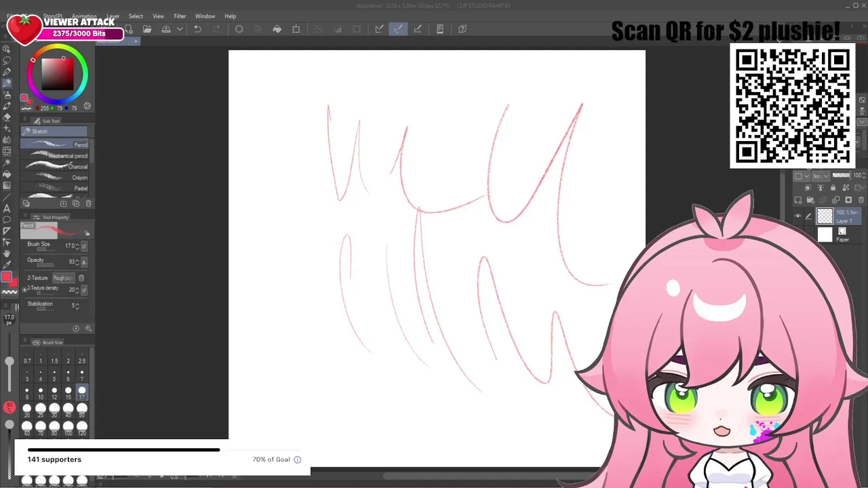Open the View menu
The width and height of the screenshot is (868, 488).
(x=158, y=16)
